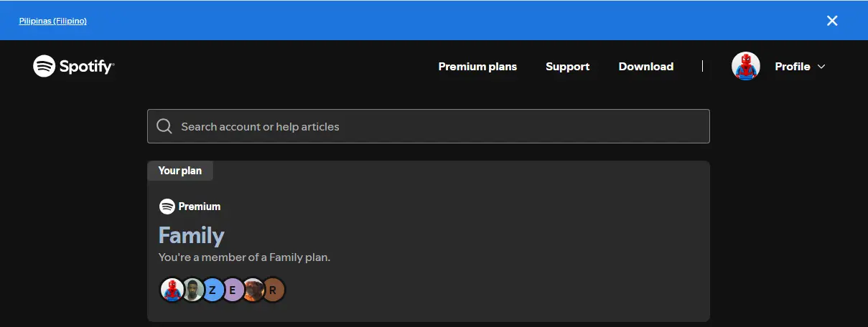868x327 pixels.
Task: Open the Spotify logo home link
Action: [x=74, y=67]
